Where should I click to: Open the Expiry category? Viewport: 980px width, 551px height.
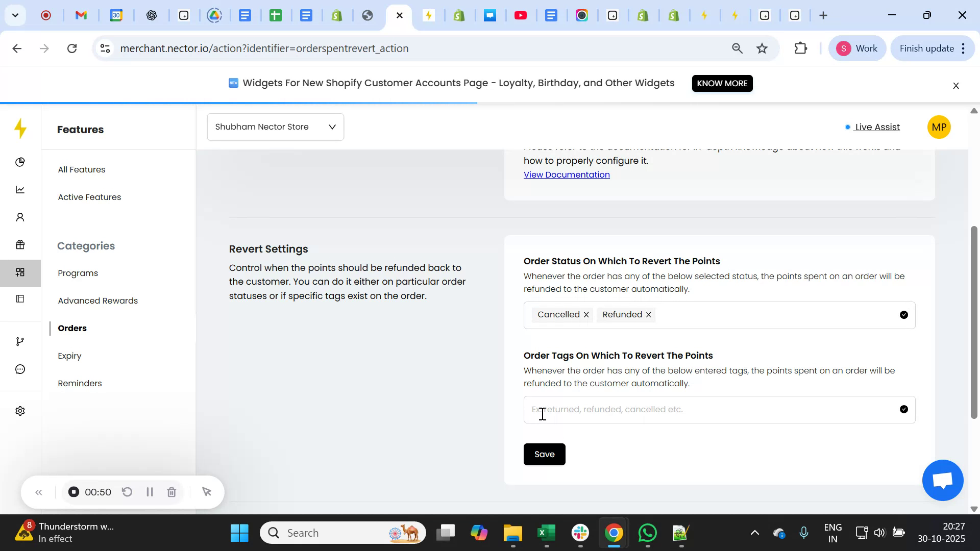pyautogui.click(x=69, y=356)
